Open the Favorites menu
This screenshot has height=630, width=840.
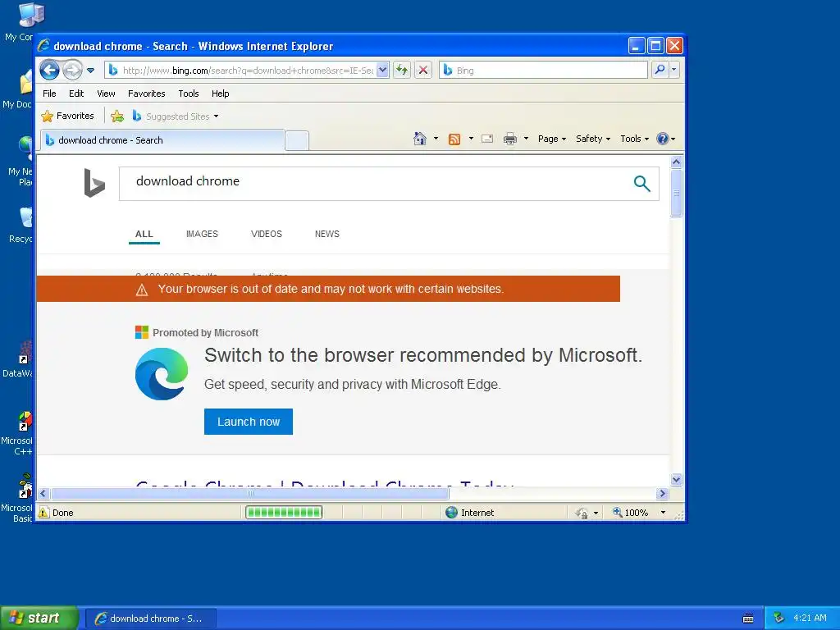point(146,94)
